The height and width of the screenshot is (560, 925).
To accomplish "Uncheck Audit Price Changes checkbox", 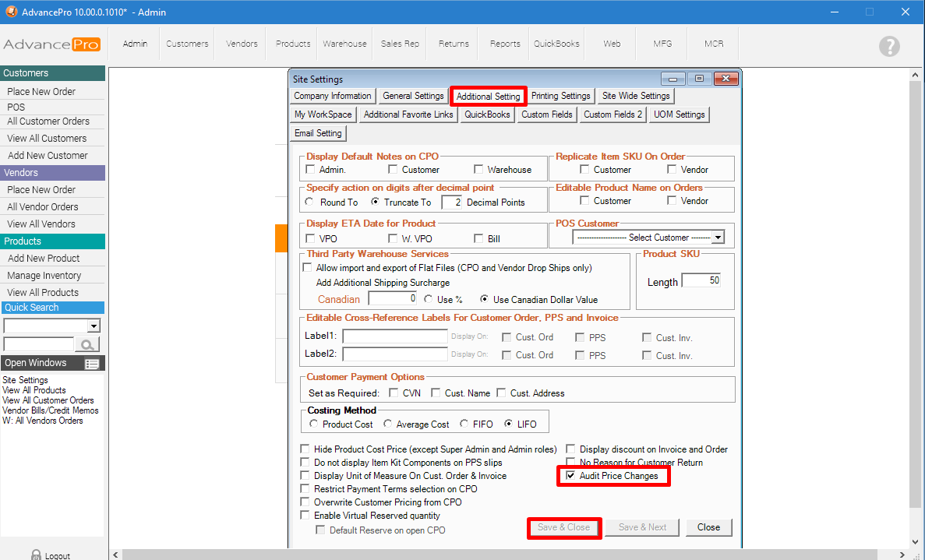I will coord(571,476).
